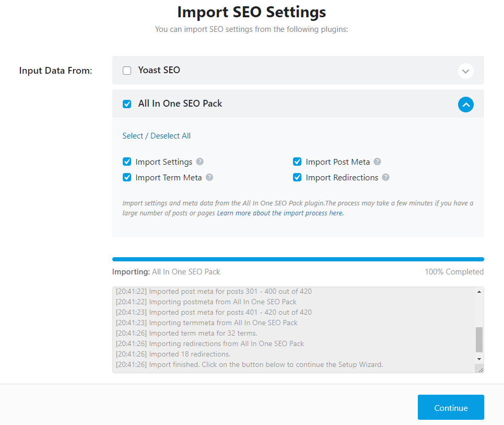Click 'Importing termmeta from All In One SEO Pack' line

[207, 323]
